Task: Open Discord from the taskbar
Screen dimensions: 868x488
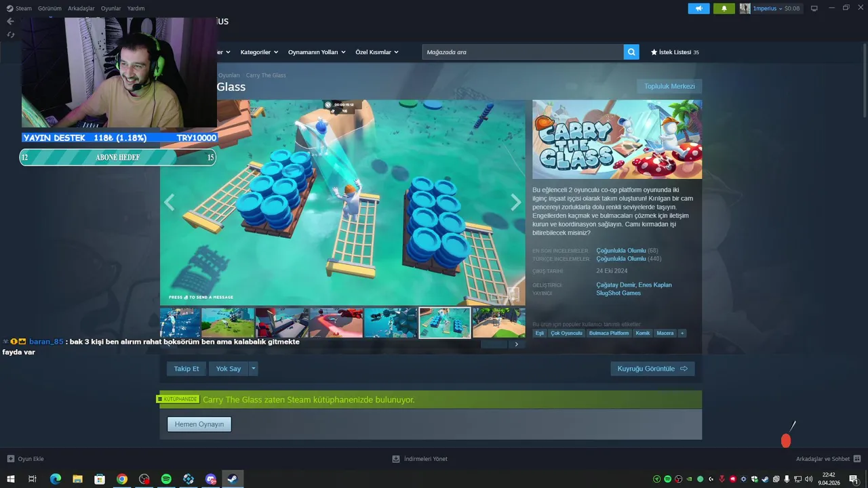Action: click(x=211, y=479)
